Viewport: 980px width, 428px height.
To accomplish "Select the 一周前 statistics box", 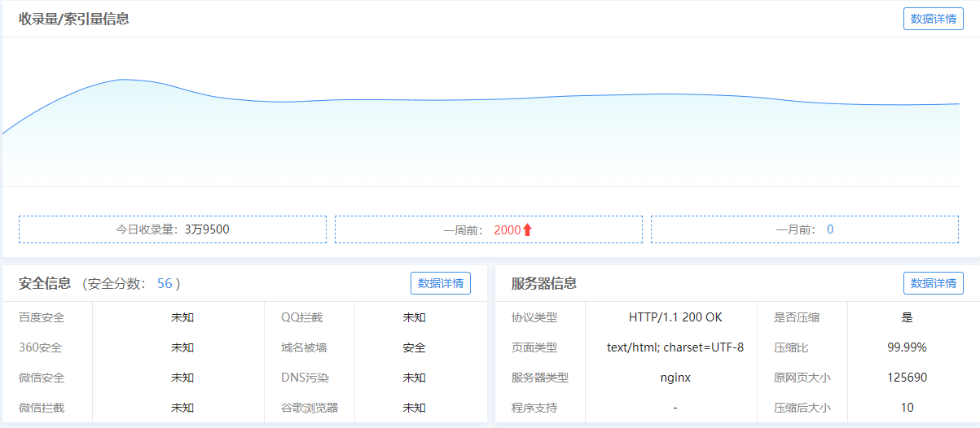I will point(488,229).
